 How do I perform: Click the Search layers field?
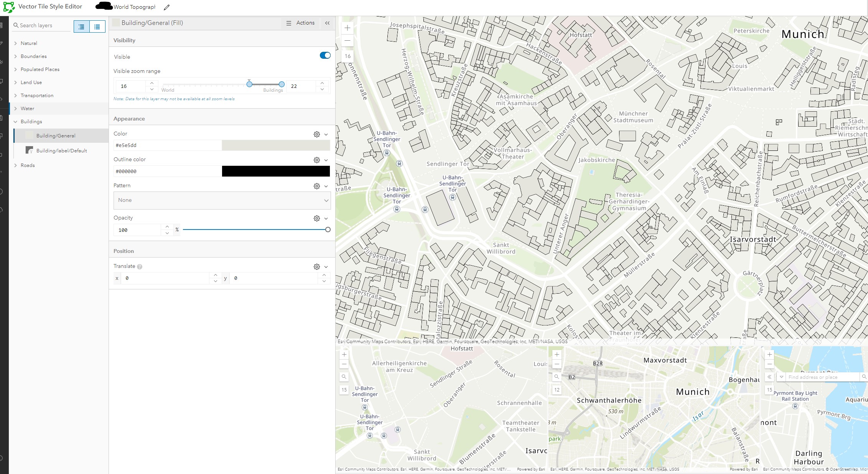pyautogui.click(x=42, y=25)
